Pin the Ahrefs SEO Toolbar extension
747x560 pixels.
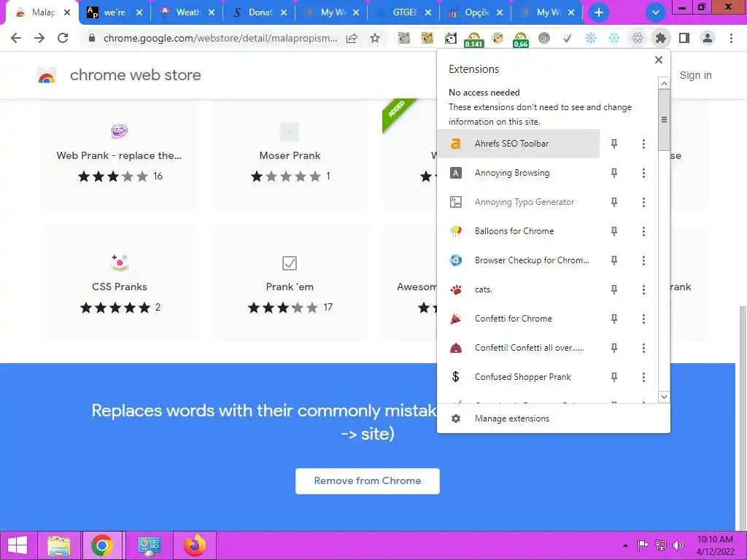click(614, 144)
